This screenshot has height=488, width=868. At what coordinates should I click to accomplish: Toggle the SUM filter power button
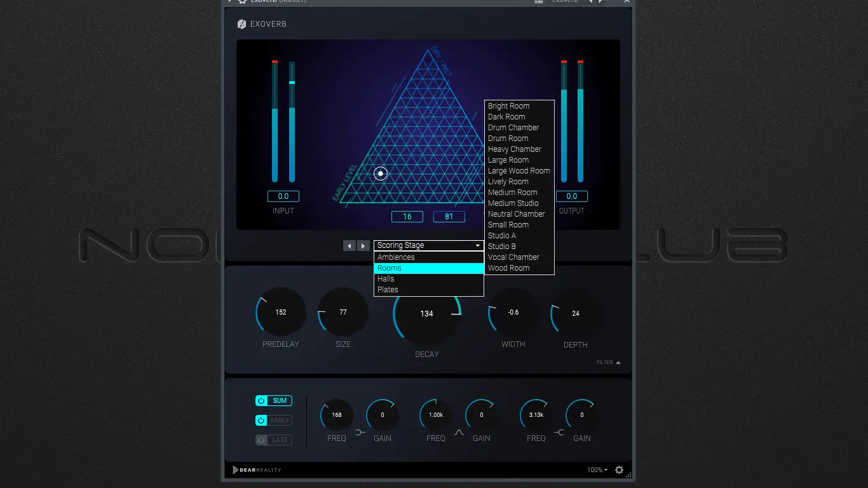261,401
